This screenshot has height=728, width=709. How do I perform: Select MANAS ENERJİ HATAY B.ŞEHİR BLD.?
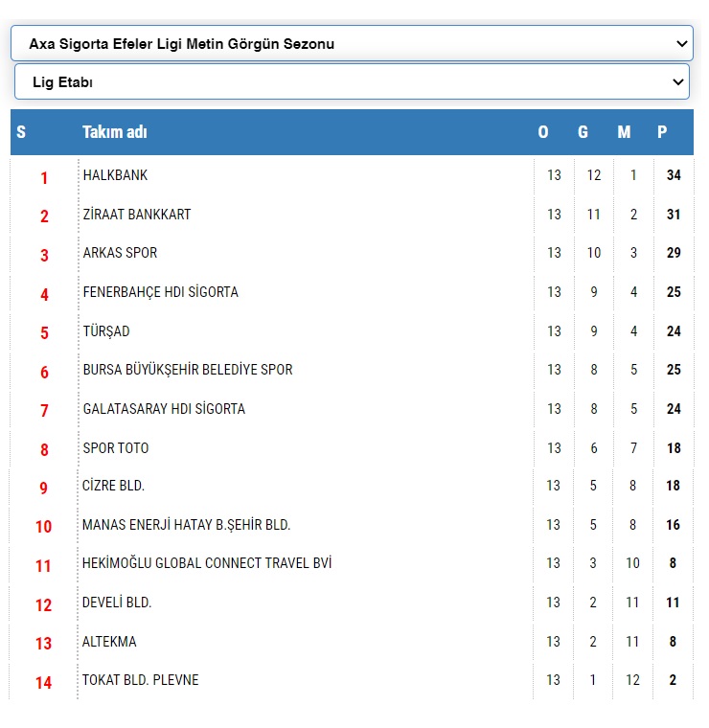[x=186, y=525]
